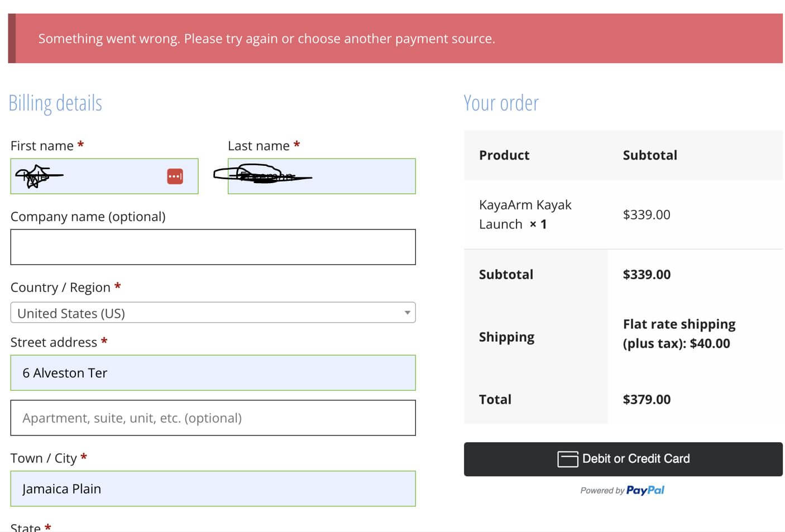
Task: Click the Apartment, suite, unit optional field
Action: click(213, 418)
